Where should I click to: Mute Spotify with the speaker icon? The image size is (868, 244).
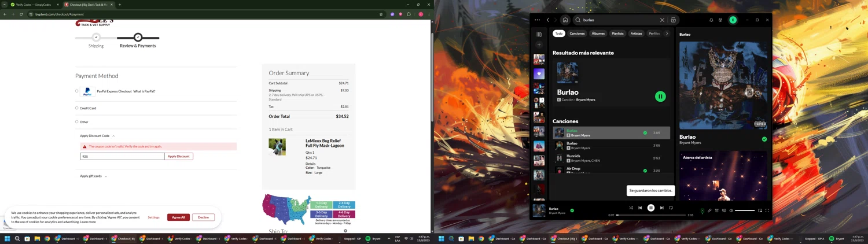click(731, 211)
